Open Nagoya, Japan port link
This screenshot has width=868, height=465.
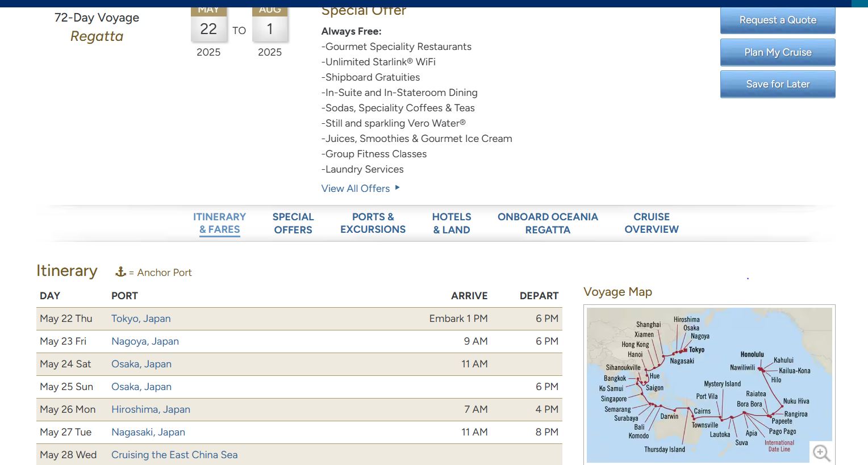[145, 341]
